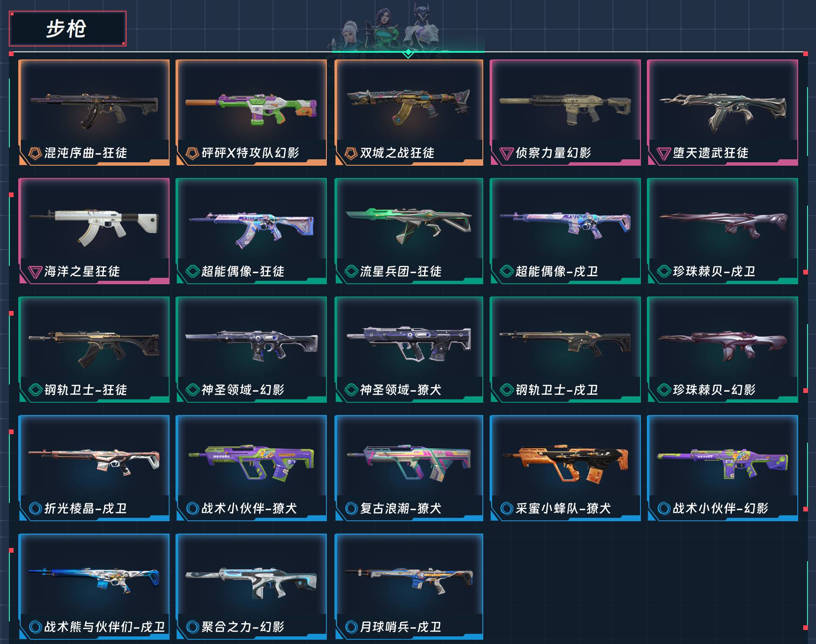Image resolution: width=816 pixels, height=644 pixels.
Task: Choose the 复古浪潮-獠犬 weapon image
Action: tap(408, 462)
